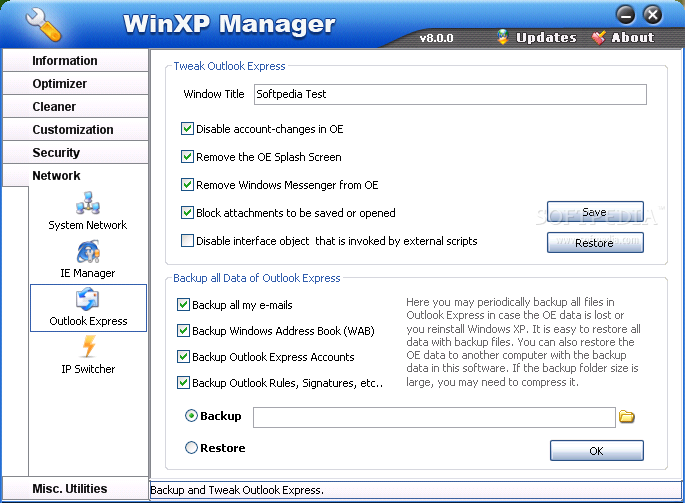Uncheck Backup all my e-mails
This screenshot has width=685, height=503.
183,305
